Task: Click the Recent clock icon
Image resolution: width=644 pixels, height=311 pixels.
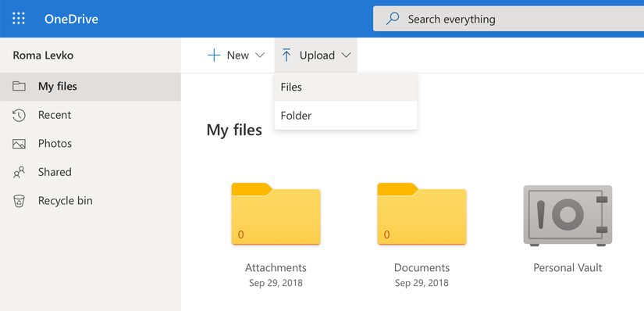Action: pos(19,115)
